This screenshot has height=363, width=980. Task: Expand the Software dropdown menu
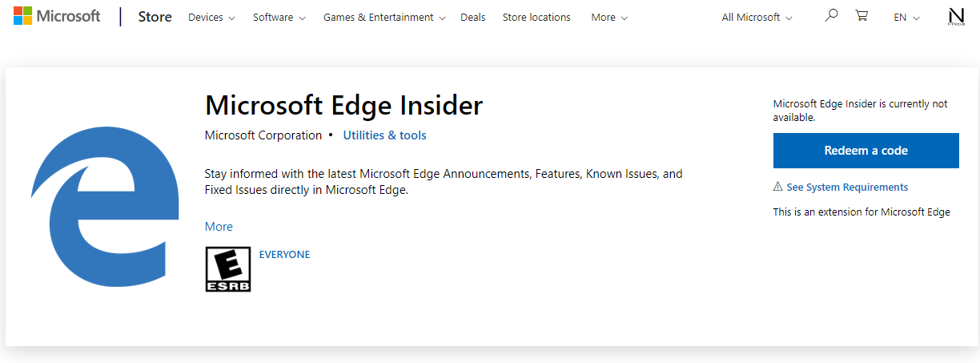pos(279,17)
